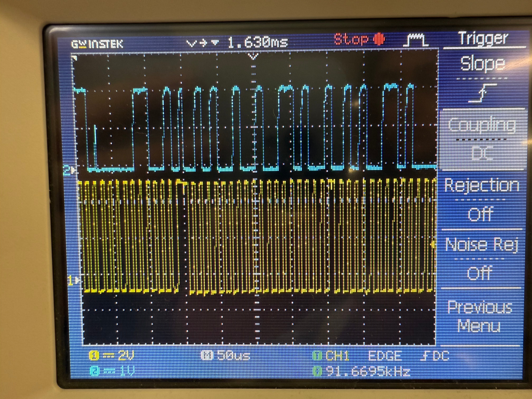Click the red Stop status indicator

coord(360,39)
